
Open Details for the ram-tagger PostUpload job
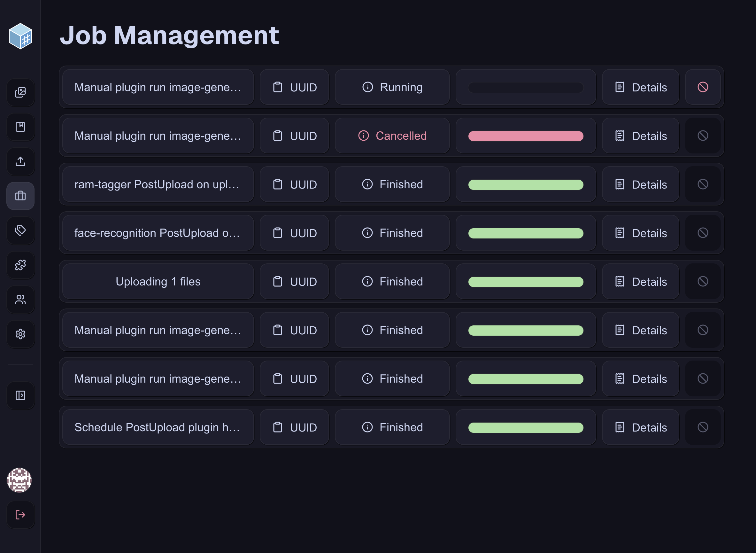(x=641, y=184)
